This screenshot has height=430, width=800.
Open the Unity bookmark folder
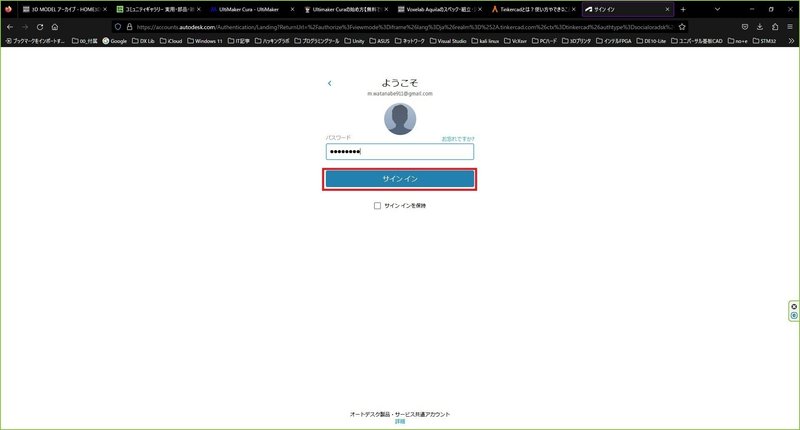[x=355, y=41]
